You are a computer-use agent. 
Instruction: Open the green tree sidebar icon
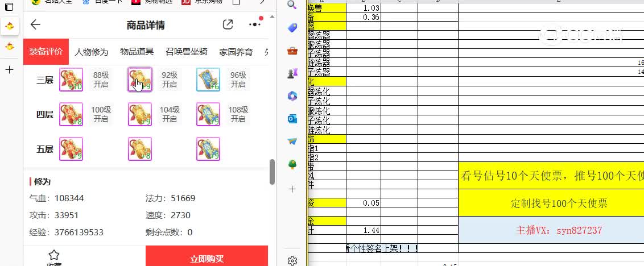point(292,165)
